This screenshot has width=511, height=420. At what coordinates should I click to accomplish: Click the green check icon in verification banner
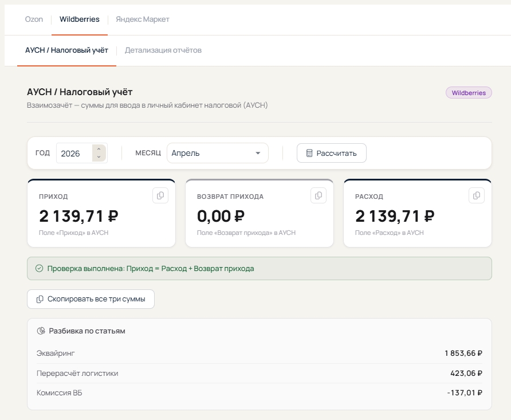[39, 269]
